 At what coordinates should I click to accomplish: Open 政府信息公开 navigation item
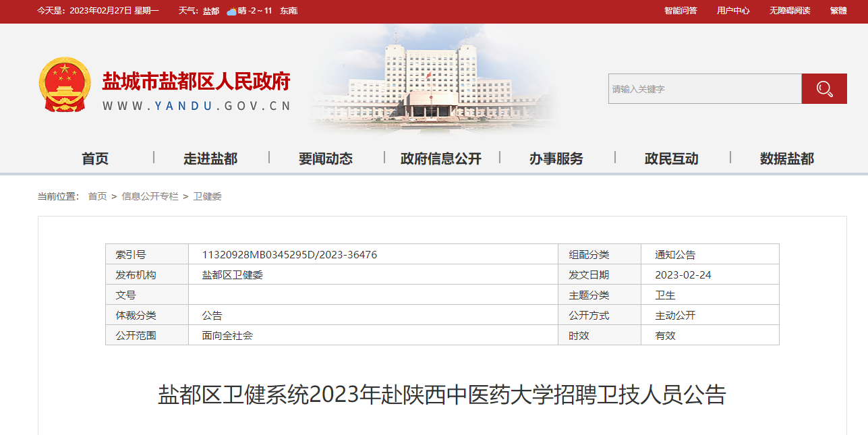coord(441,158)
